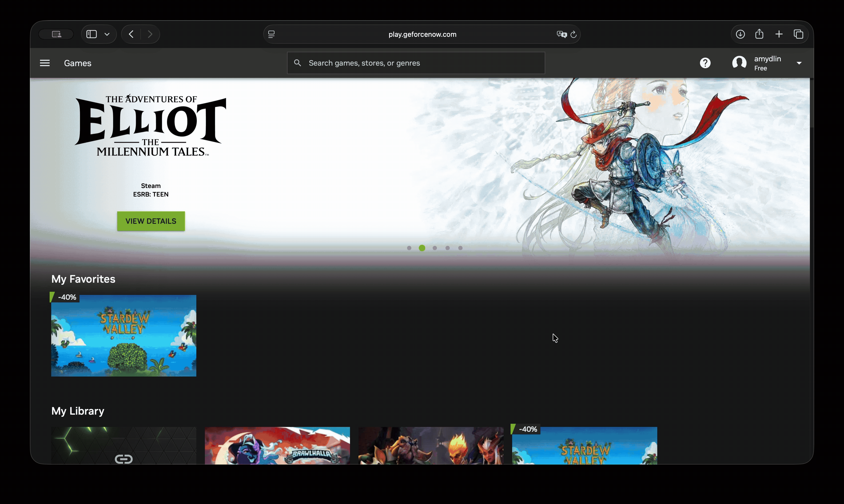Select the fifth carousel dot
This screenshot has width=844, height=504.
click(x=460, y=248)
